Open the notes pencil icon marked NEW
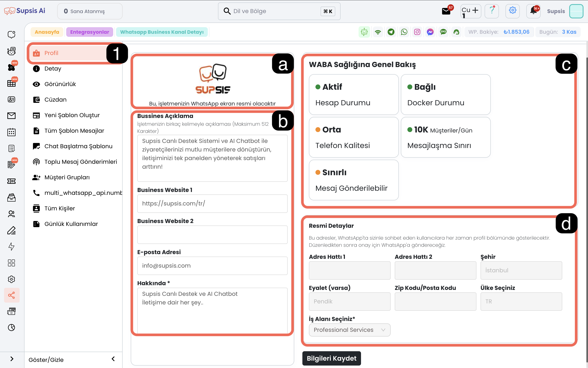This screenshot has width=588, height=368. pos(11,165)
